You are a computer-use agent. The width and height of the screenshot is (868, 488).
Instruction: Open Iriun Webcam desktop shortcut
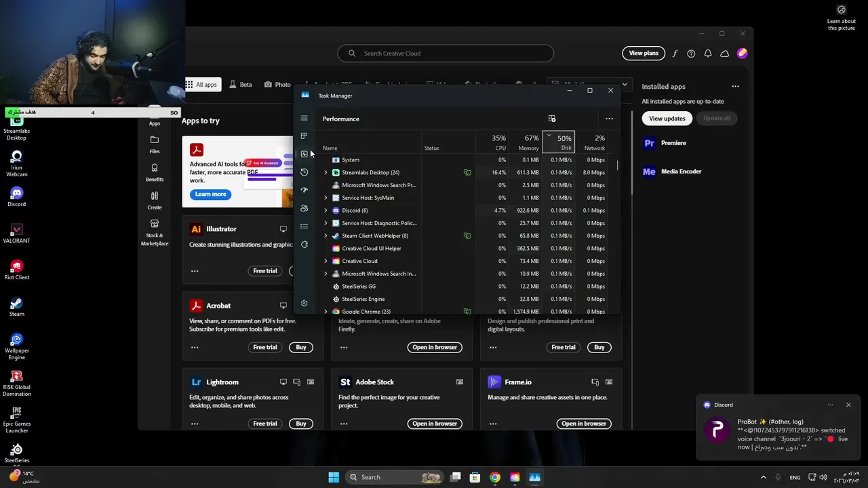click(16, 164)
